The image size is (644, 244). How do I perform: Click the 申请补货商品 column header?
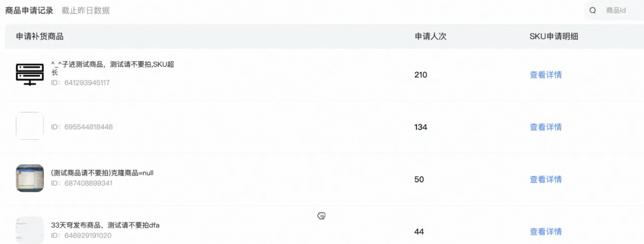[x=40, y=36]
